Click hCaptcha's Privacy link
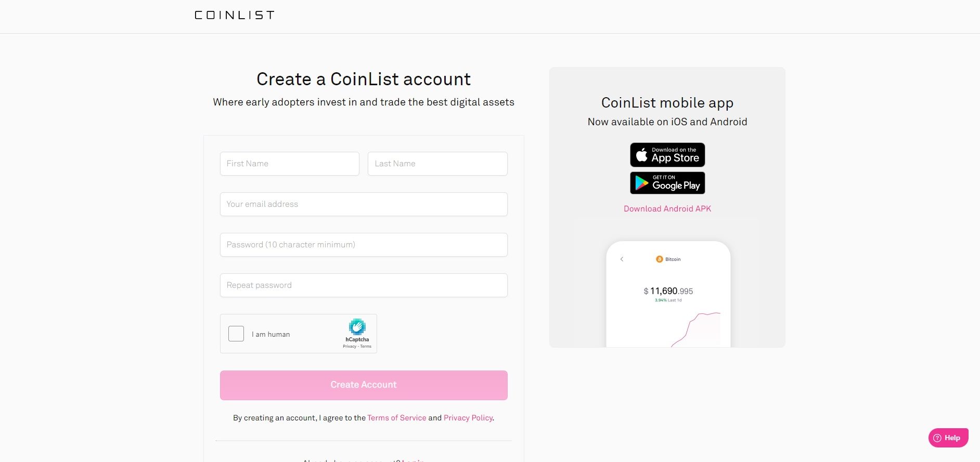980x462 pixels. pyautogui.click(x=349, y=345)
